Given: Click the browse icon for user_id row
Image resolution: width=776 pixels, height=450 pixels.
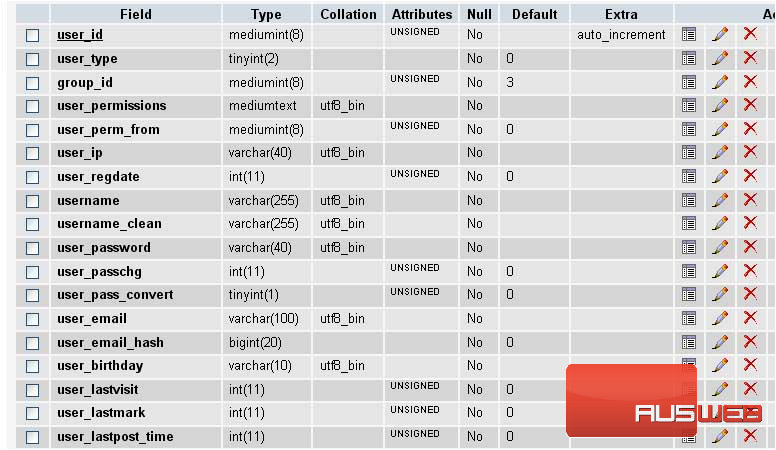Looking at the screenshot, I should coord(688,34).
